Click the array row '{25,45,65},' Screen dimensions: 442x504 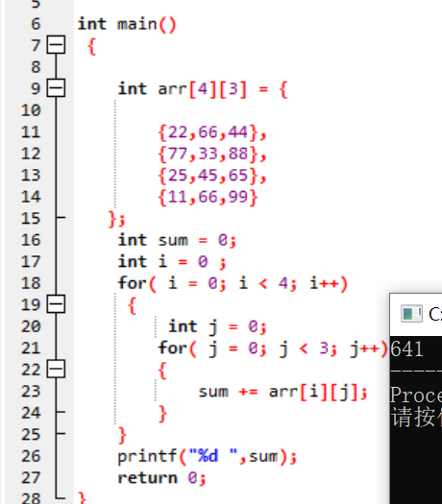click(212, 176)
